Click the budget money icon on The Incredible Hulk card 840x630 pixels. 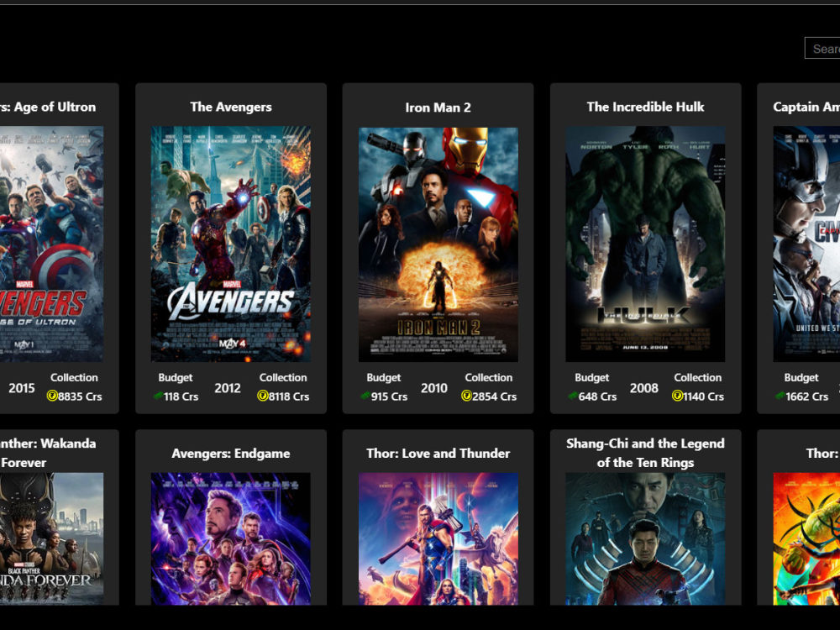(x=573, y=396)
